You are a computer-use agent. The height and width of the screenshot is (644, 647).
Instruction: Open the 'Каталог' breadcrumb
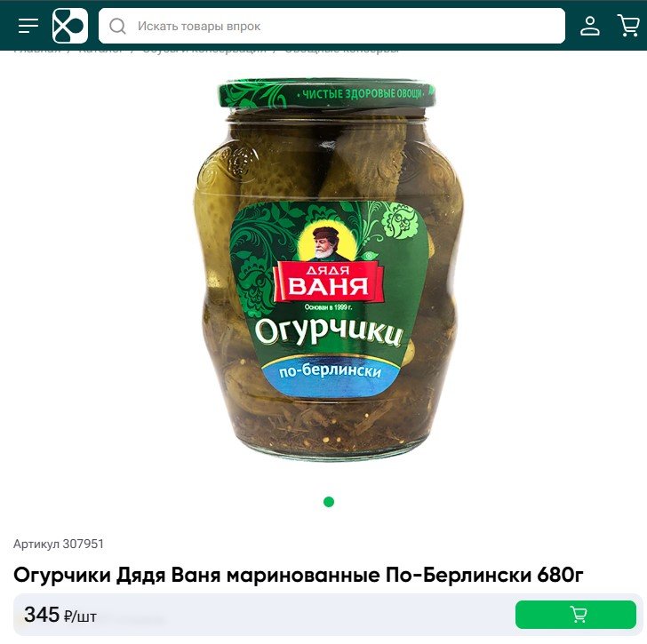point(101,51)
